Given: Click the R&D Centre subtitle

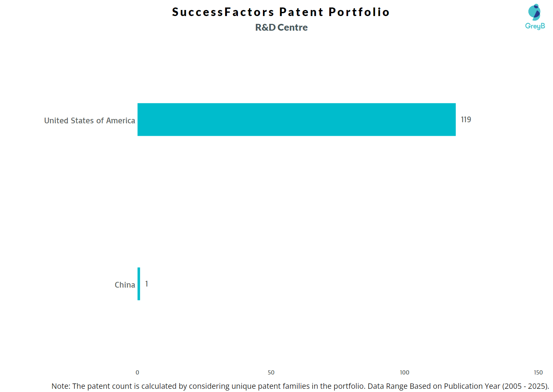Looking at the screenshot, I should coord(281,27).
